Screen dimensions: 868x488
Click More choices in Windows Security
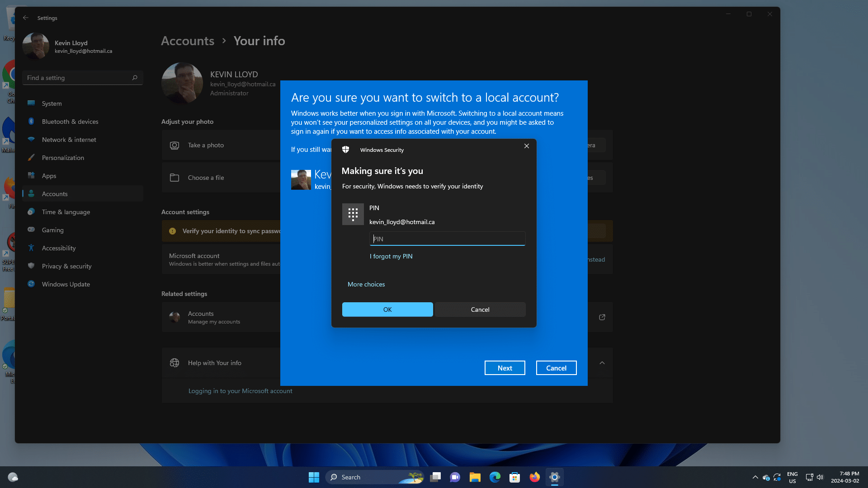coord(366,284)
